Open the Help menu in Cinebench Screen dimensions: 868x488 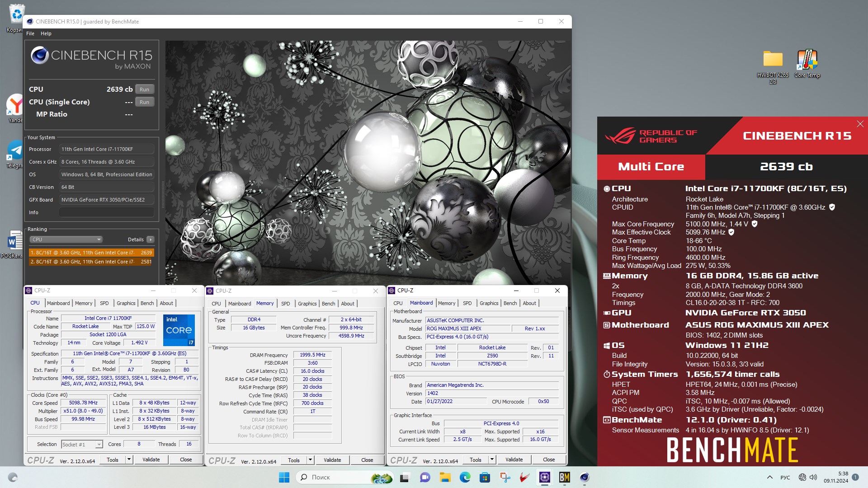tap(46, 33)
